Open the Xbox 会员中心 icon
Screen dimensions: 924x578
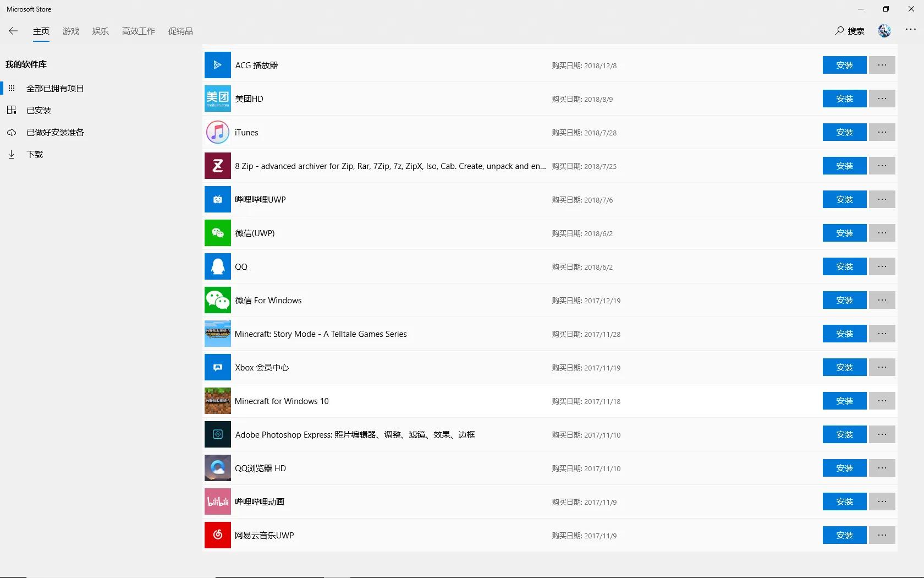218,367
